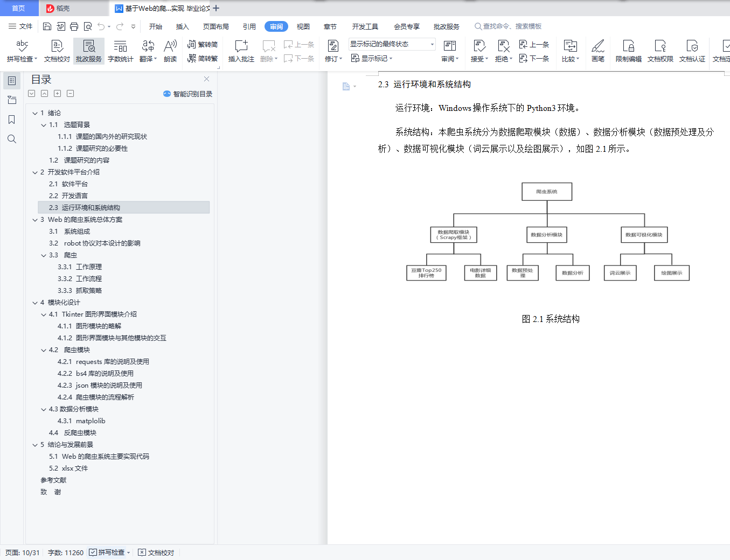Switch to the 首页 home tab
The image size is (730, 560).
click(x=19, y=8)
